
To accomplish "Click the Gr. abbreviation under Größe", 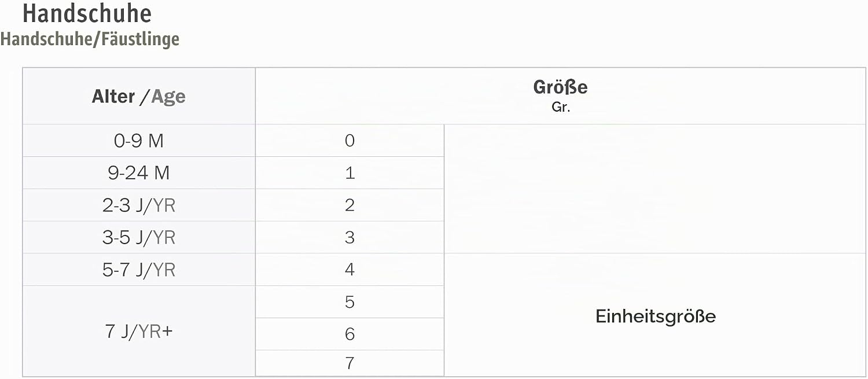I will pyautogui.click(x=560, y=108).
